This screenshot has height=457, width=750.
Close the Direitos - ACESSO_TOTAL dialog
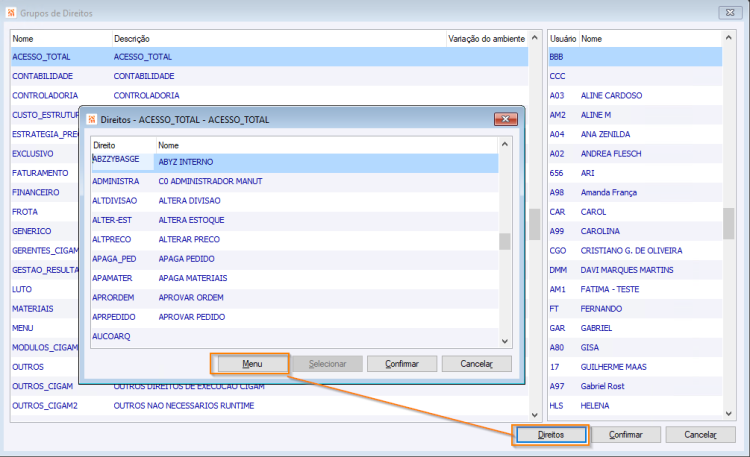pyautogui.click(x=506, y=119)
